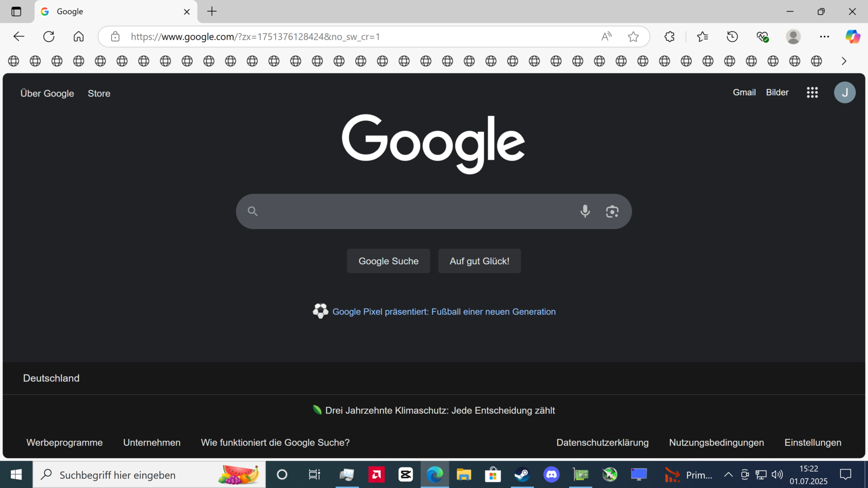Open Edge Settings and more menu

tap(825, 36)
